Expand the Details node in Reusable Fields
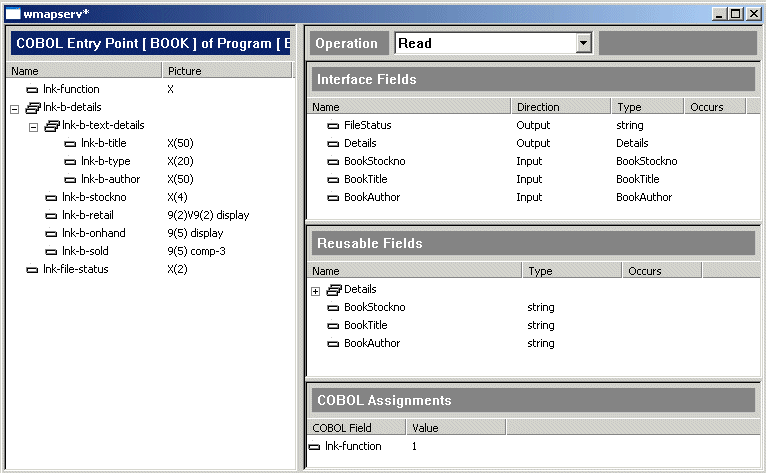This screenshot has width=766, height=473. [x=315, y=291]
